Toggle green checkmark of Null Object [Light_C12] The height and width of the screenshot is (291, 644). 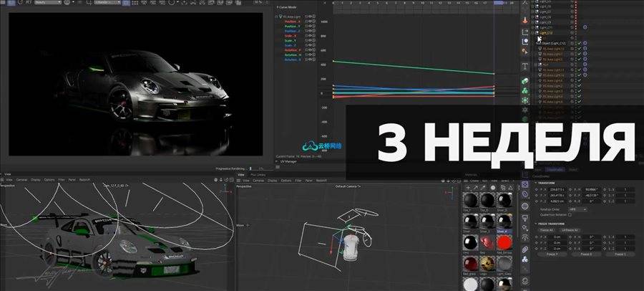point(579,43)
